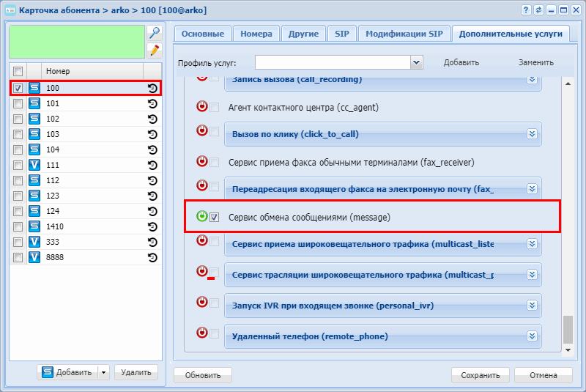
Task: Click the pencil edit icon
Action: [155, 51]
